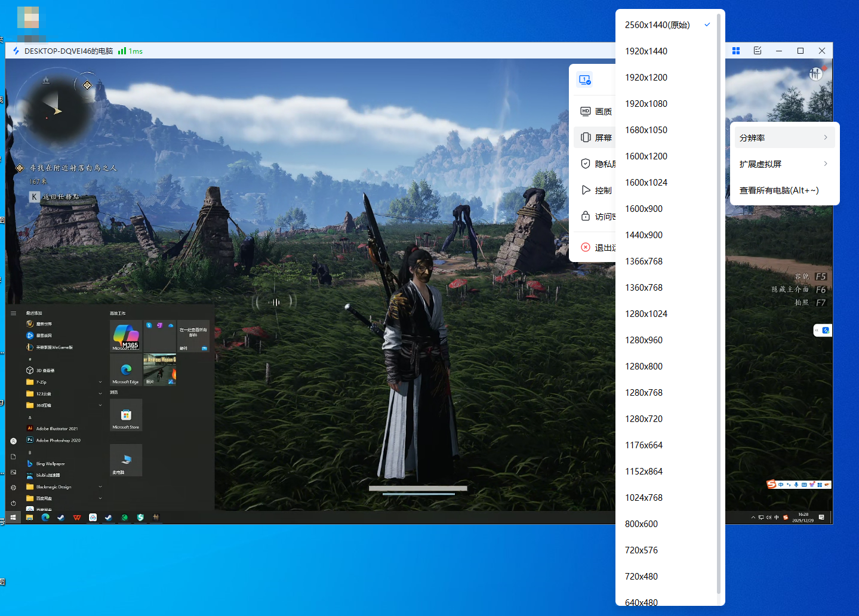Click the blue grid menu icon in title bar
859x616 pixels.
(736, 51)
